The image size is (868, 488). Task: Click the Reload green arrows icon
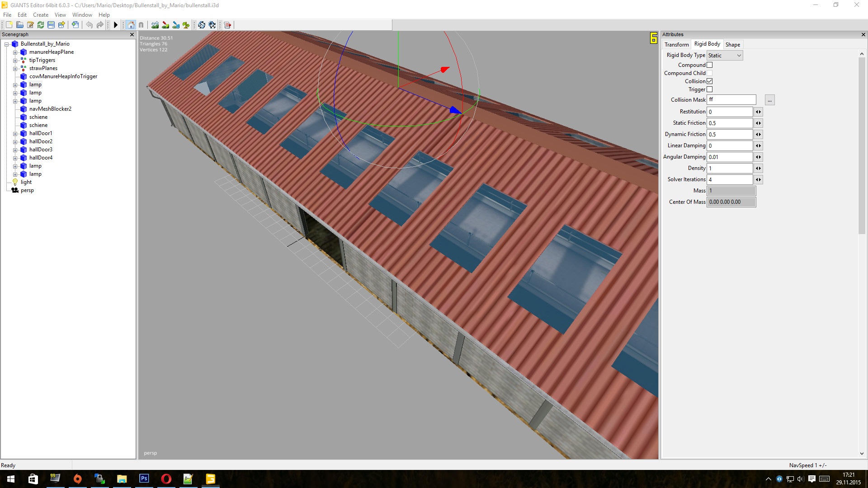pos(41,25)
